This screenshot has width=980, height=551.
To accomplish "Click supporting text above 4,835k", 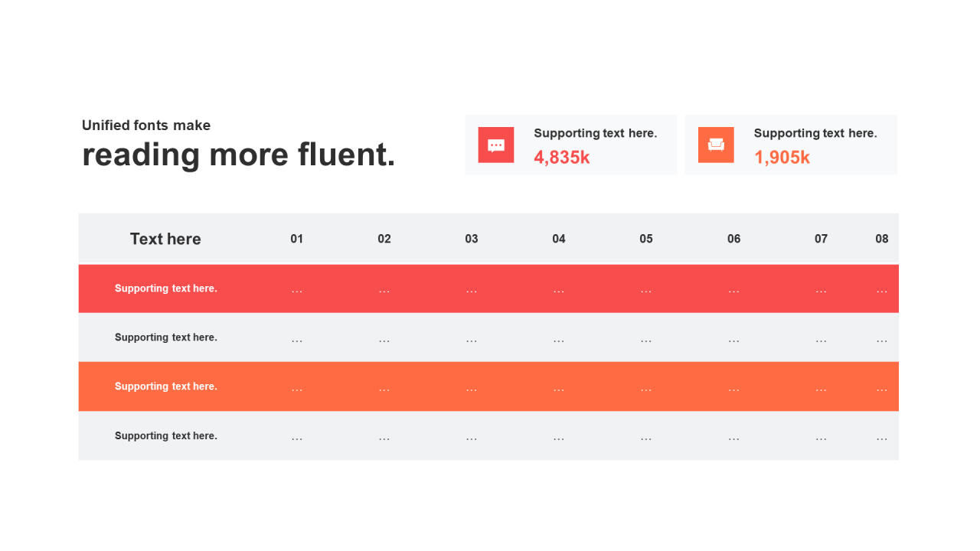I will click(x=595, y=133).
